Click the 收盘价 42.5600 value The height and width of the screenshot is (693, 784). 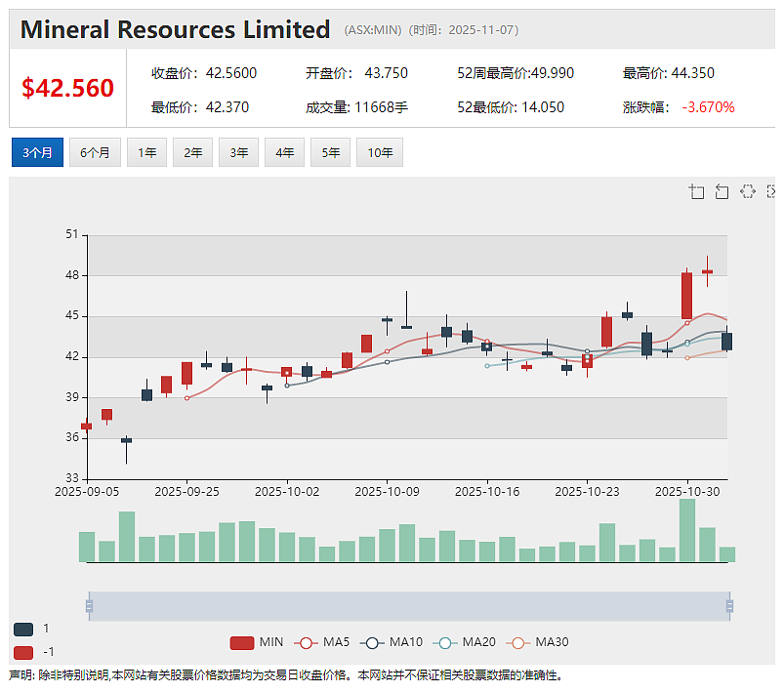tap(231, 73)
